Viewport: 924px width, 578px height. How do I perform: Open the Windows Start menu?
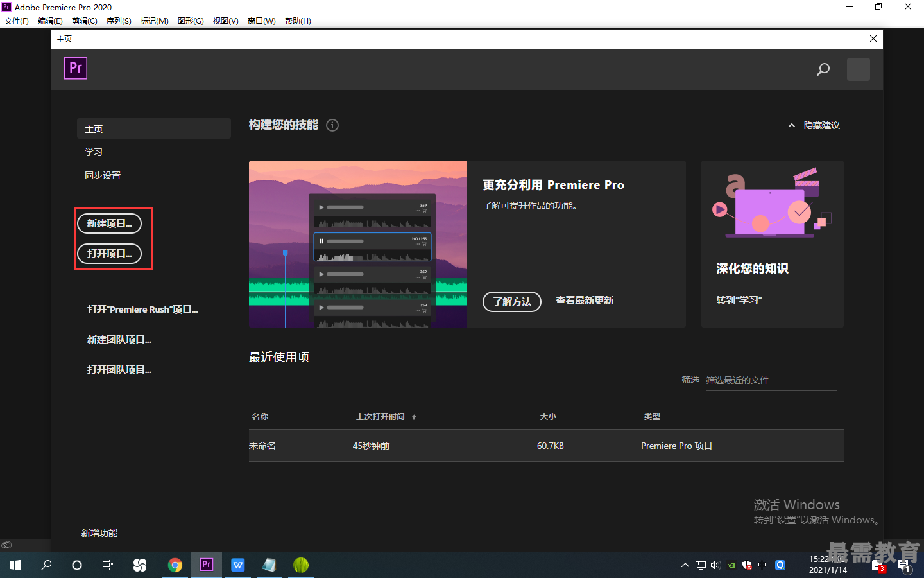point(15,565)
